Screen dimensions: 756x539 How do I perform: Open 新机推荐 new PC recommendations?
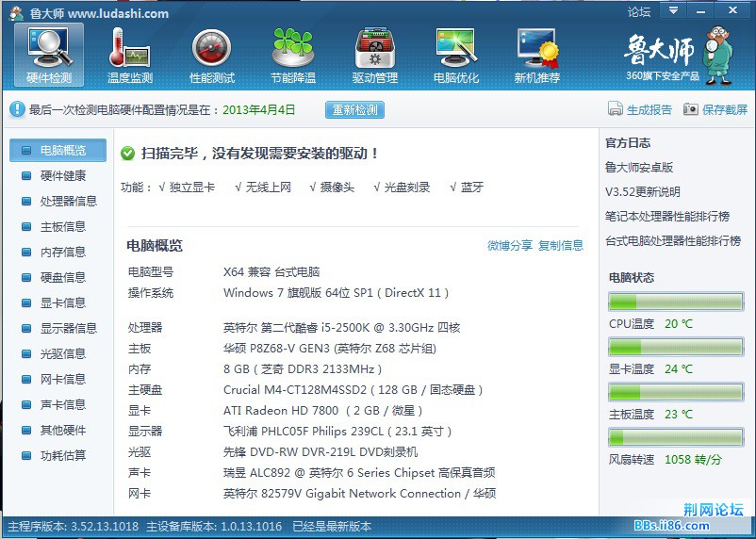(537, 55)
